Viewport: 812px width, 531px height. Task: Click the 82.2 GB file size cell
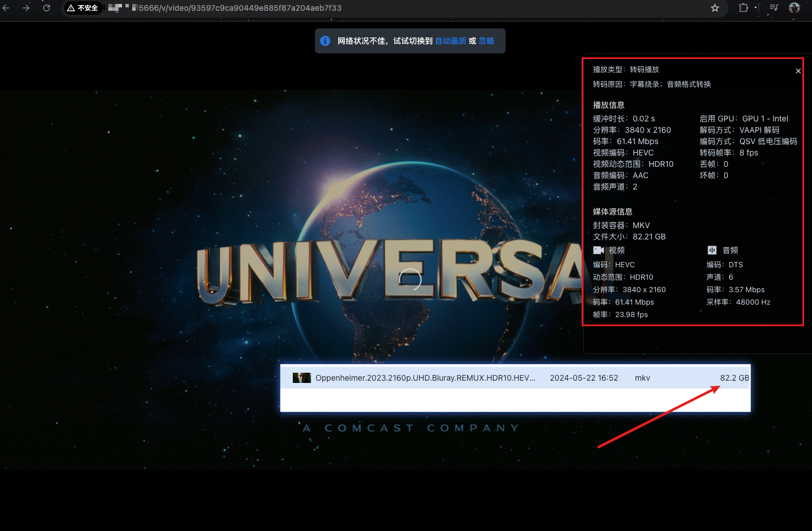735,378
